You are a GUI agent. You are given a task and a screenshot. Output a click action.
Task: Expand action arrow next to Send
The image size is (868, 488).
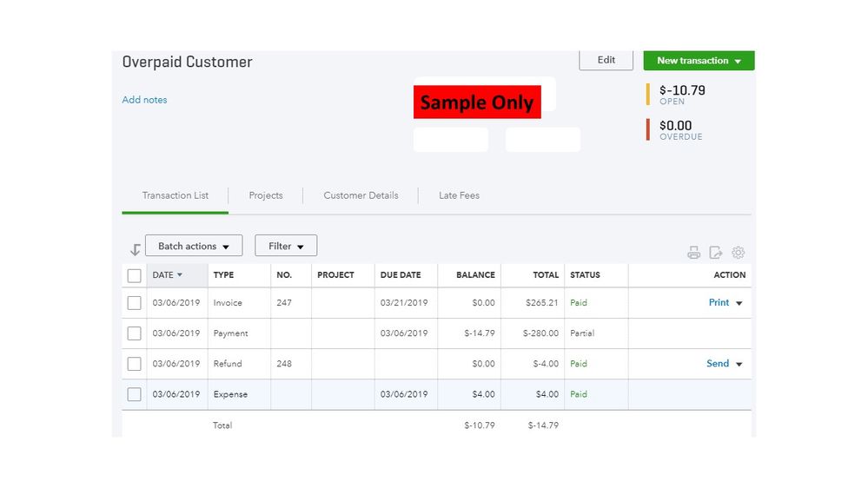tap(739, 364)
